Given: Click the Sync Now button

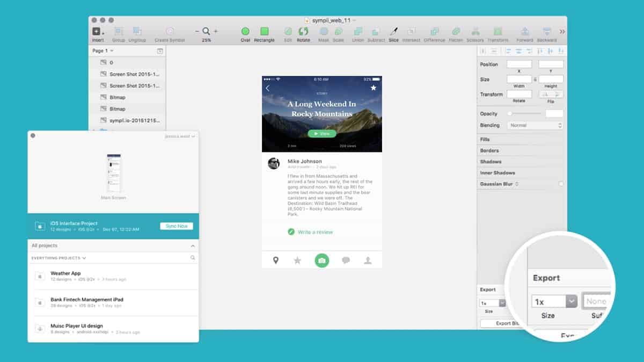Looking at the screenshot, I should (177, 226).
